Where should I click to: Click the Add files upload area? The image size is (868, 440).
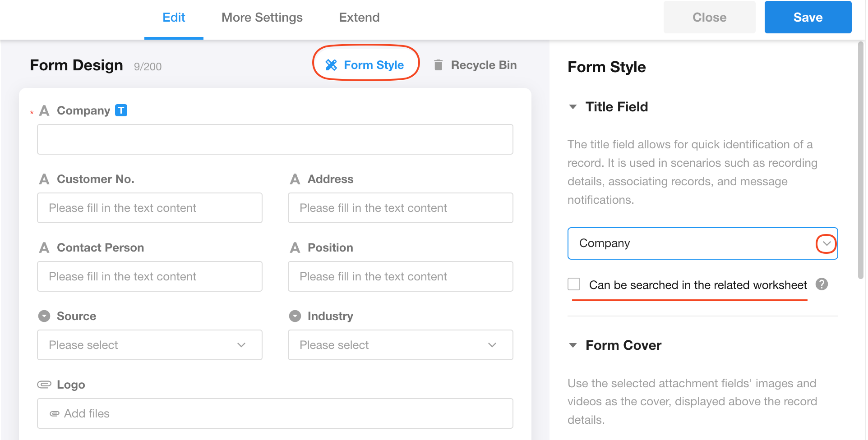275,413
